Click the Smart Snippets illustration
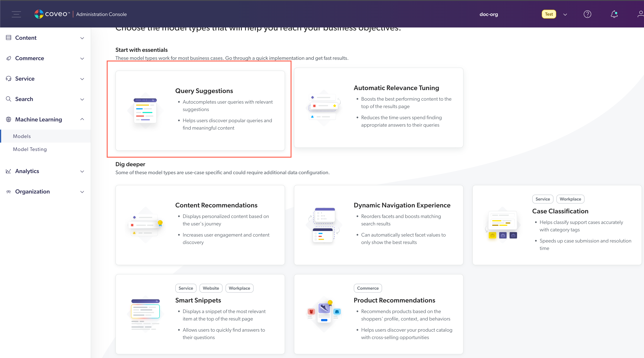Viewport: 644px width, 358px height. pos(145,314)
